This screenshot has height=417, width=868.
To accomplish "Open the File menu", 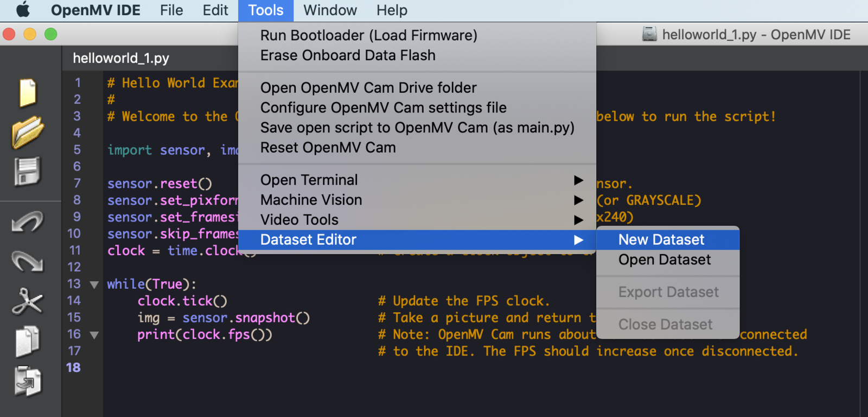I will [x=171, y=10].
